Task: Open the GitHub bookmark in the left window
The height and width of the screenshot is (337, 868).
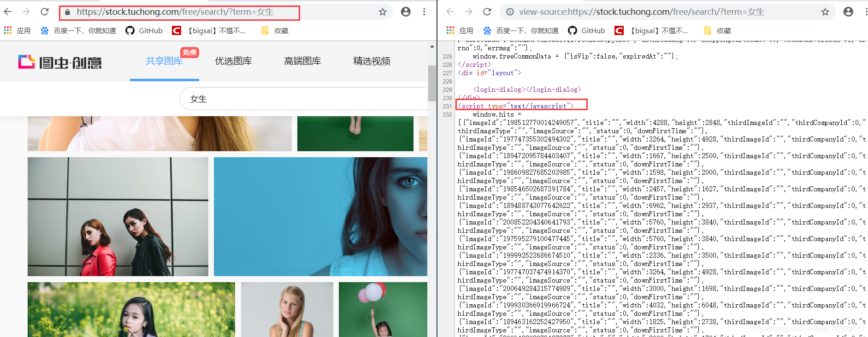Action: tap(144, 30)
